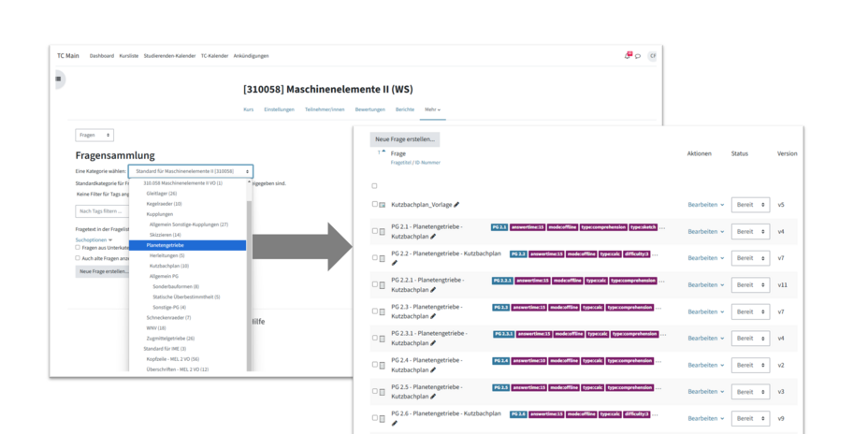868x434 pixels.
Task: Open the category selector 'Standard für Maschinenelemente II'
Action: click(191, 171)
